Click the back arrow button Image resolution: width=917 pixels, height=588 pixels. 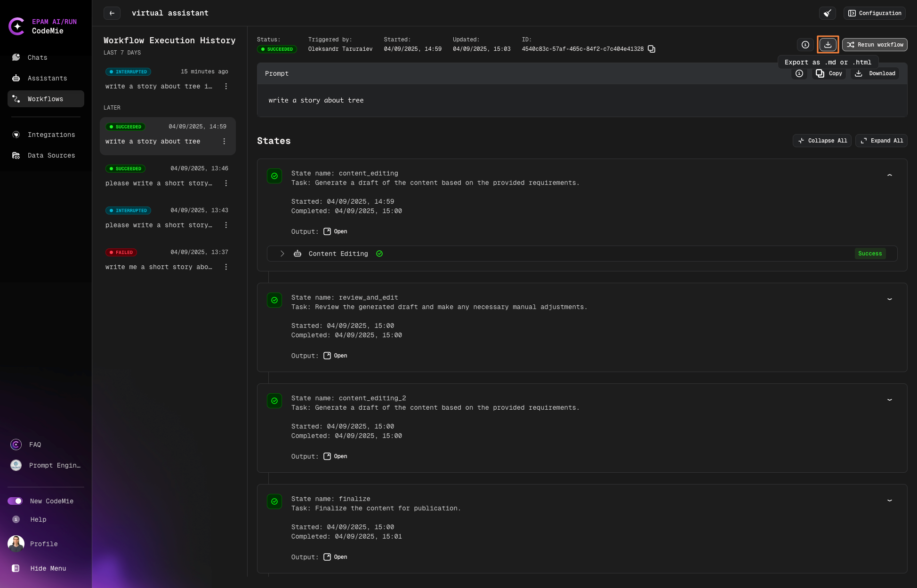pos(112,13)
